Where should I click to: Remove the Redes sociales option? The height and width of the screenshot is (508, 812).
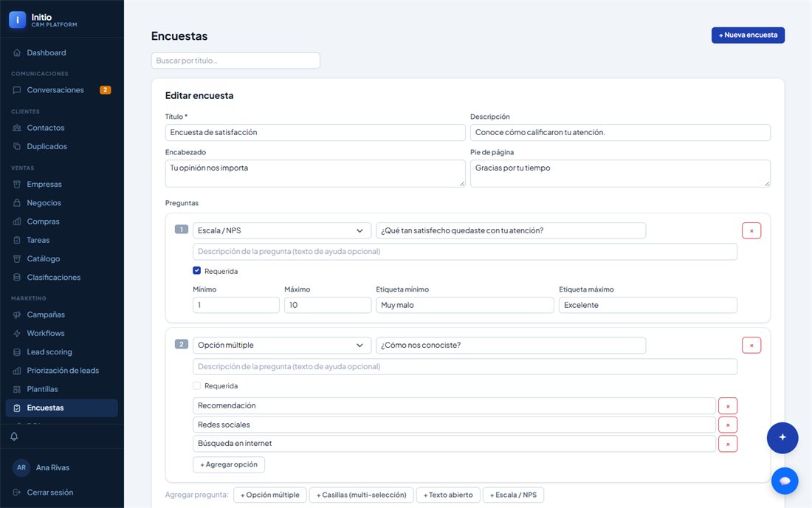point(728,425)
